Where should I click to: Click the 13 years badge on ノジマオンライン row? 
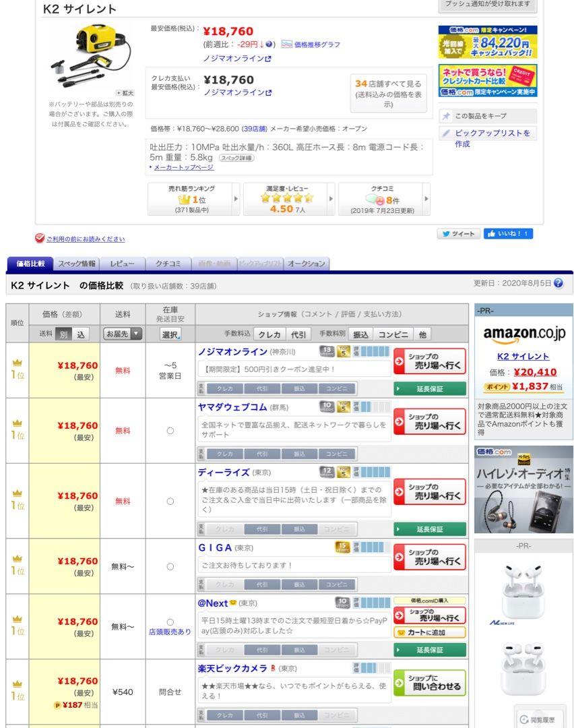point(327,351)
